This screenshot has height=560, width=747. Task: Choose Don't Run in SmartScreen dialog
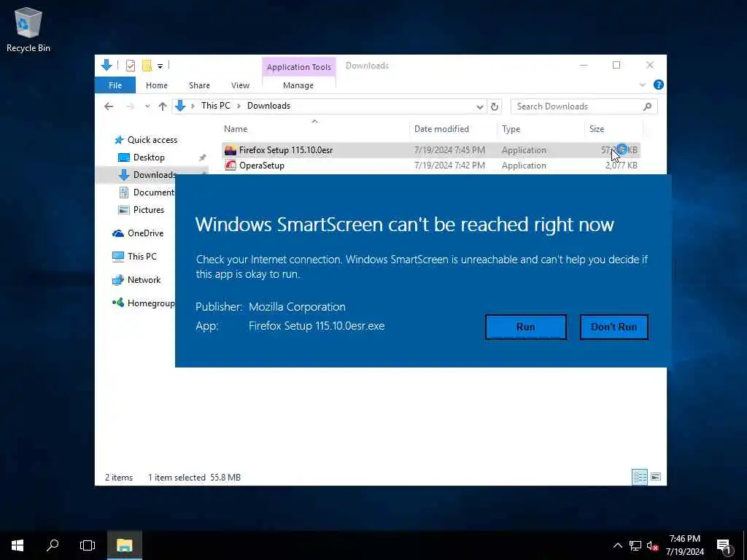click(614, 327)
